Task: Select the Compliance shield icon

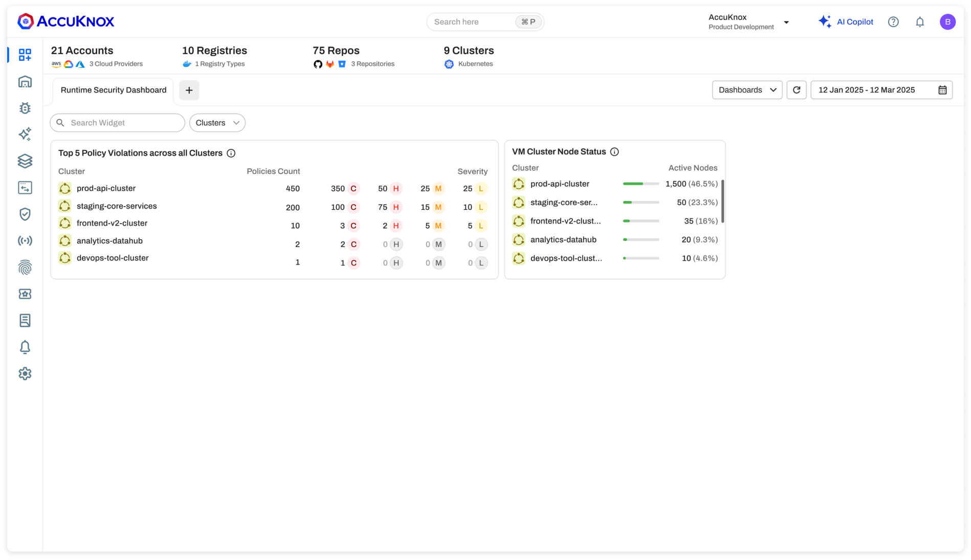Action: point(25,214)
